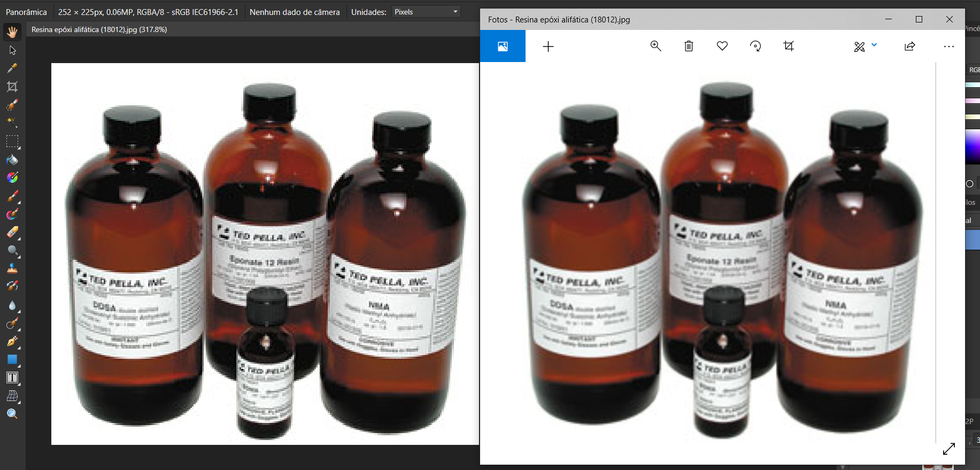Select the Crop tool in left toolbar

(x=12, y=87)
